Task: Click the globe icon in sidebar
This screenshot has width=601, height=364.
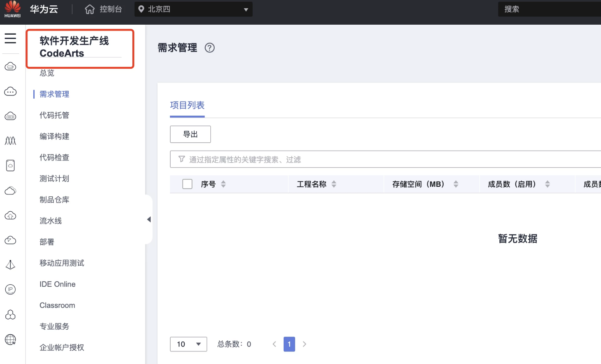Action: tap(10, 339)
